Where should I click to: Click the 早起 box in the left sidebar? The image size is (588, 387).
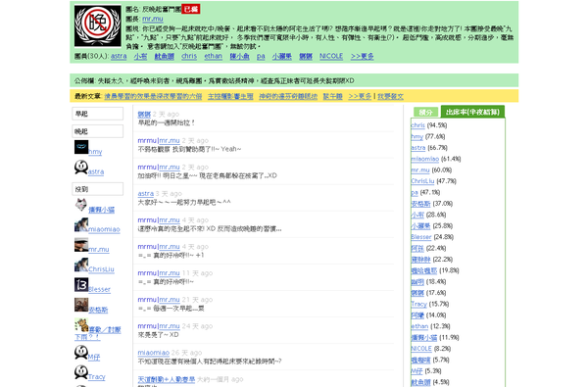tap(97, 114)
